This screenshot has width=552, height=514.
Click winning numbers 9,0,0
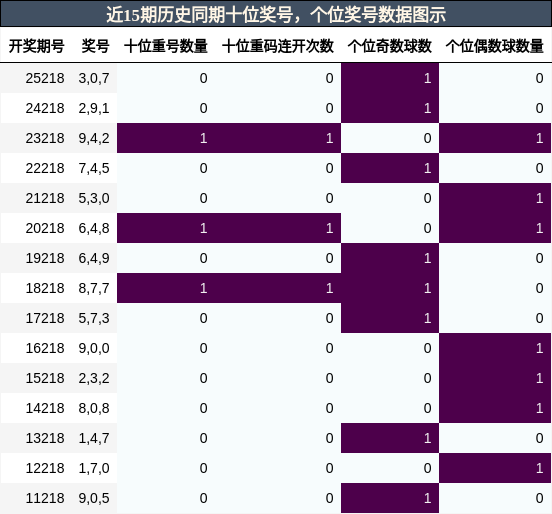point(94,348)
